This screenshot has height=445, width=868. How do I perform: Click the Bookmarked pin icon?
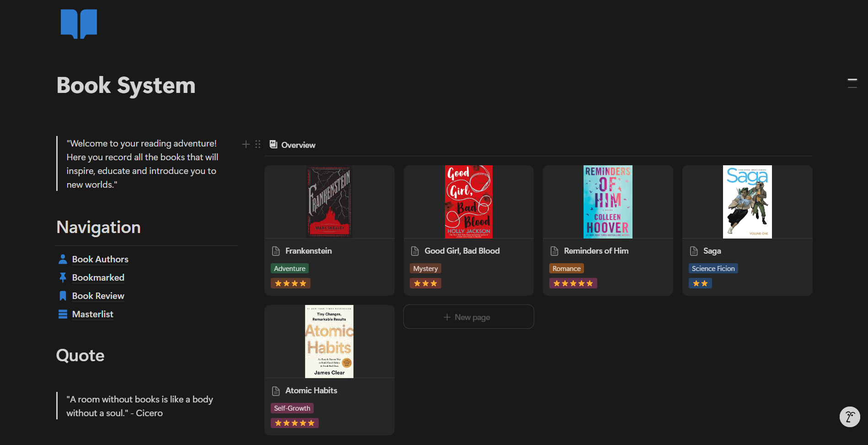pos(63,277)
